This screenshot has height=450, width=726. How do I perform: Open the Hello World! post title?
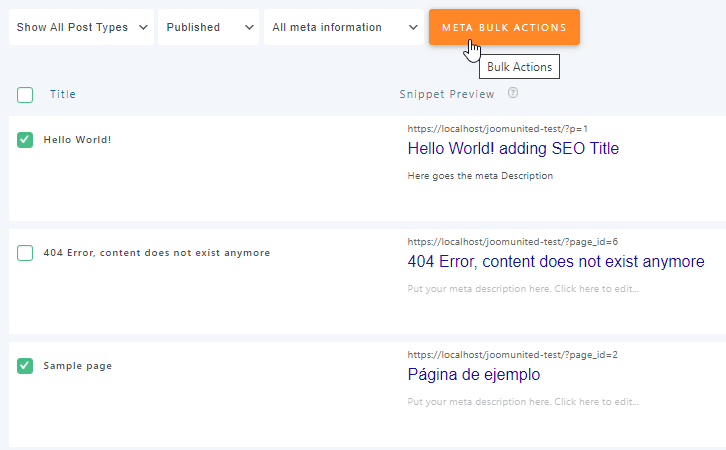pyautogui.click(x=77, y=140)
